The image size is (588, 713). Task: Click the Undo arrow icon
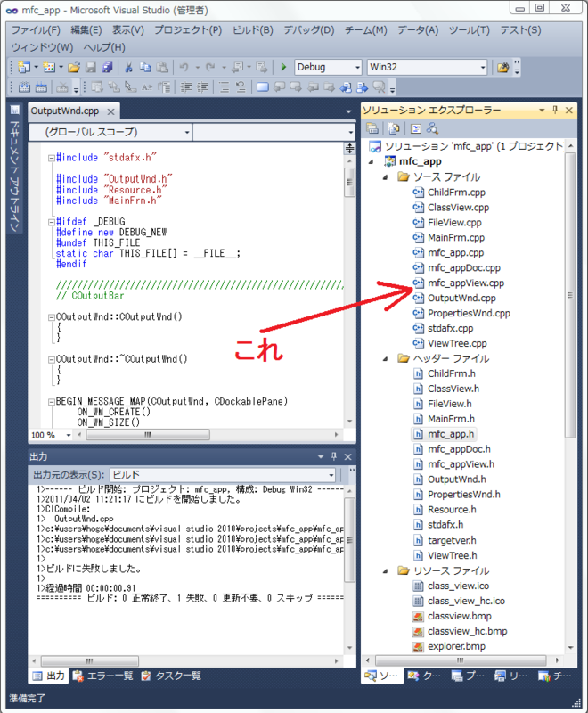point(184,68)
